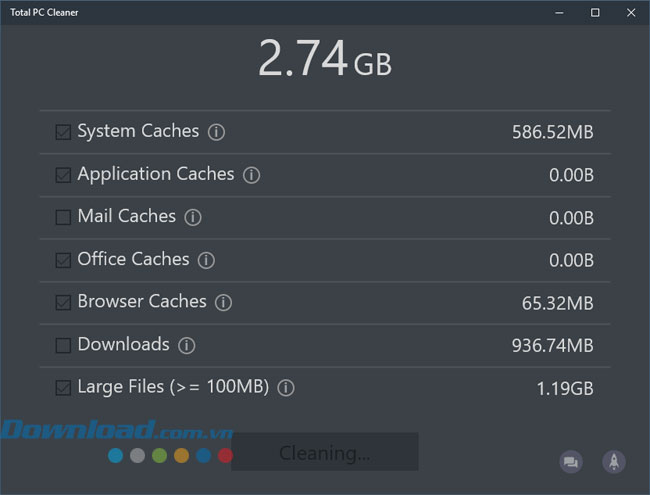This screenshot has height=495, width=650.
Task: Click the 2.74 GB total size
Action: (x=325, y=58)
